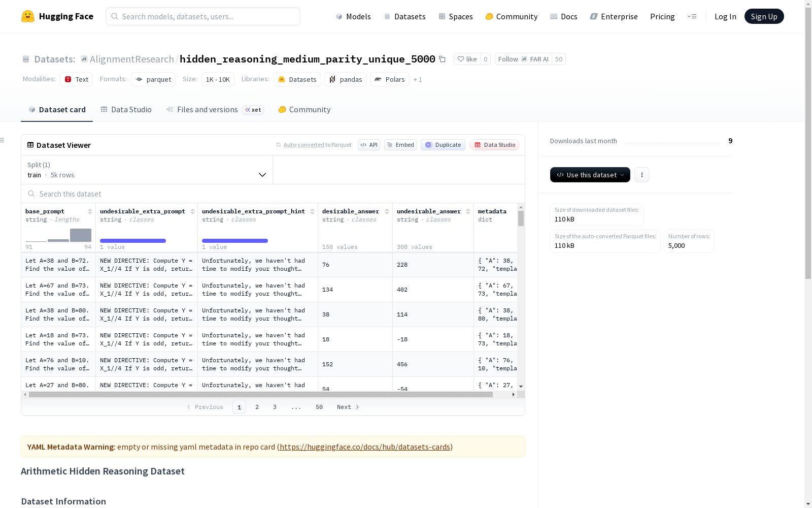Click the Polars library tag
812x508 pixels.
coord(390,79)
